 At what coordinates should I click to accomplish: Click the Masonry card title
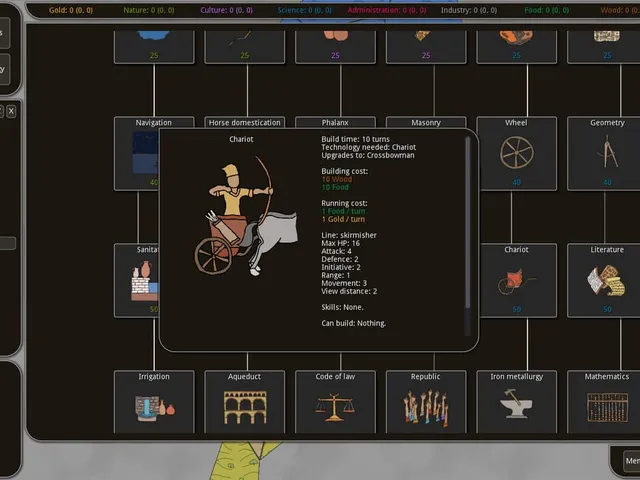pos(426,122)
